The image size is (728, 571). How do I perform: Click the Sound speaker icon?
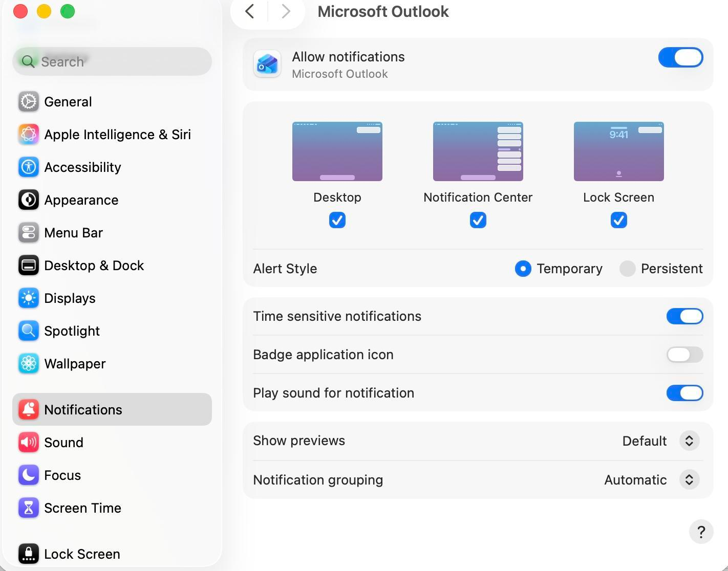[29, 443]
